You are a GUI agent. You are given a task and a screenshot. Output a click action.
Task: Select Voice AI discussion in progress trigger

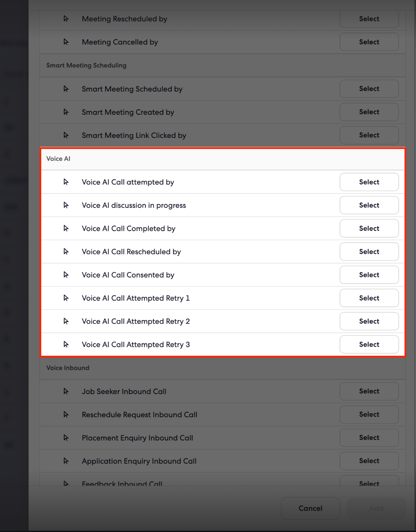(369, 205)
